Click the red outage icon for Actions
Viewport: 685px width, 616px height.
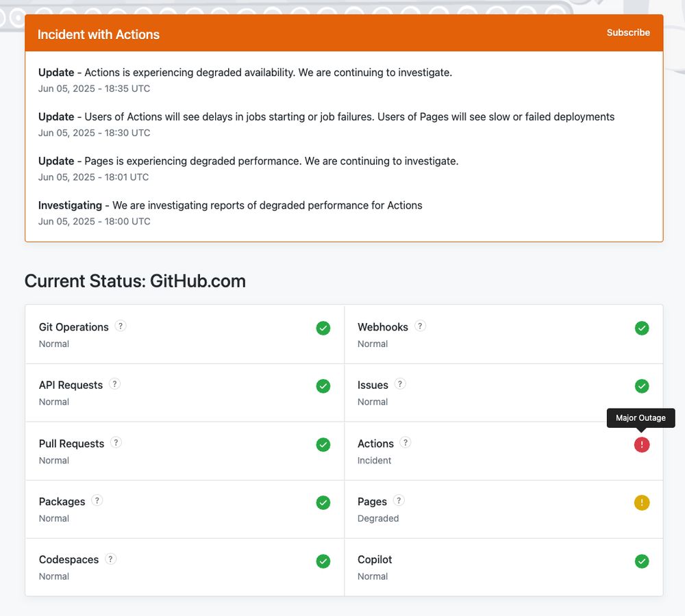(642, 444)
